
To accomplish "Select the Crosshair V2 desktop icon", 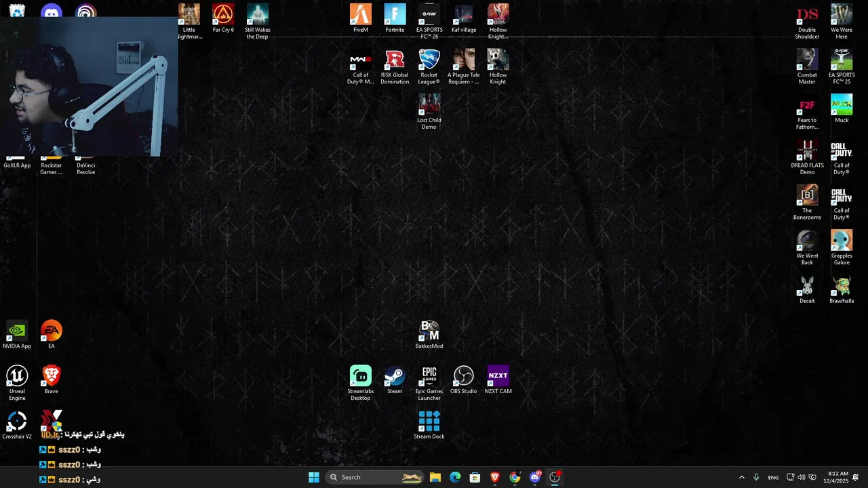I will tap(17, 425).
